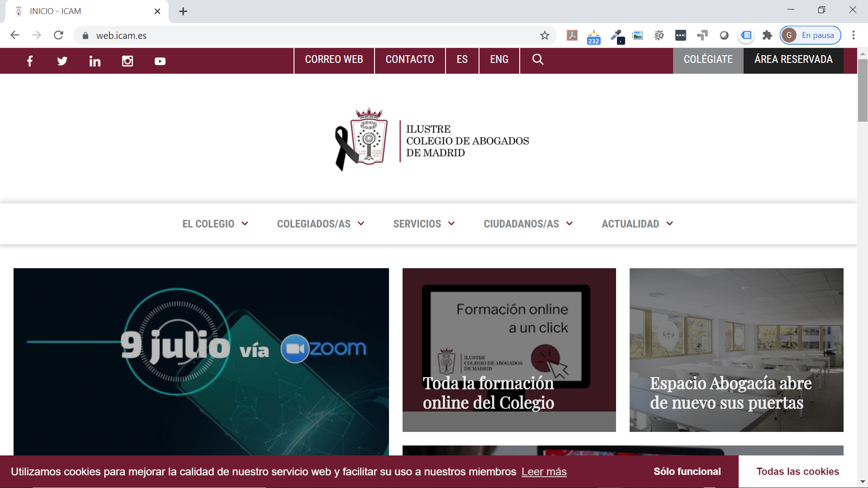868x488 pixels.
Task: Open the grey blocks extension icon
Action: click(702, 35)
